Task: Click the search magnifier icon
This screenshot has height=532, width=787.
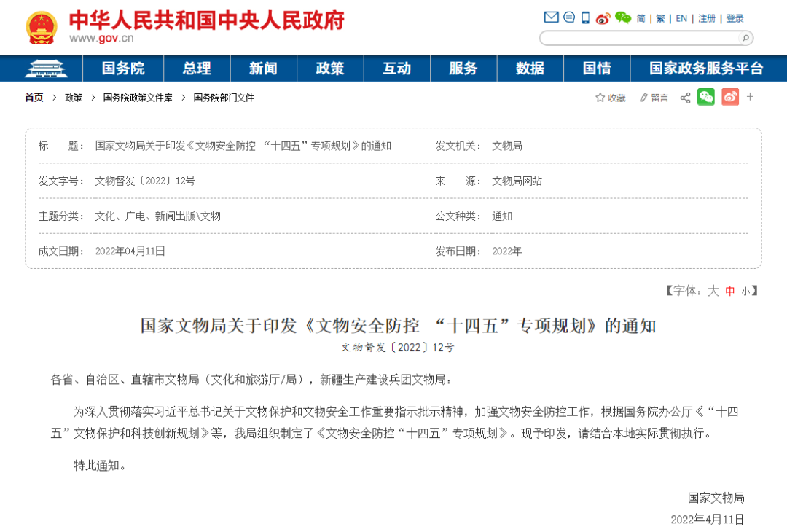Action: click(x=746, y=38)
